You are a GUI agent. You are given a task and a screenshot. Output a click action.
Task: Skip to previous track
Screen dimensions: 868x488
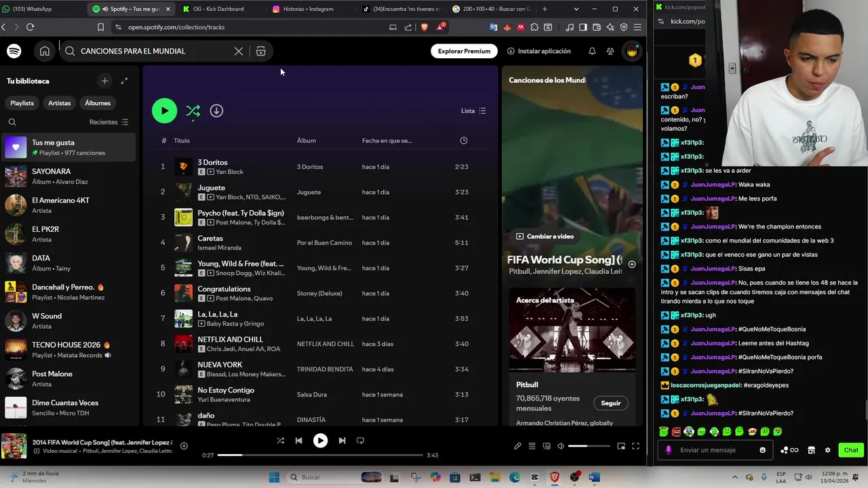(x=298, y=441)
